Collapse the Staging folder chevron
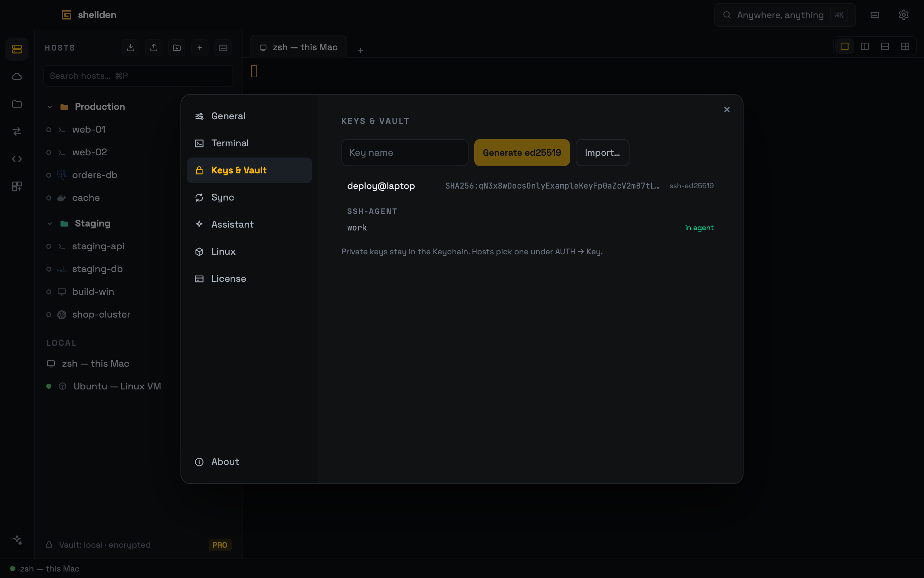924x578 pixels. [50, 223]
